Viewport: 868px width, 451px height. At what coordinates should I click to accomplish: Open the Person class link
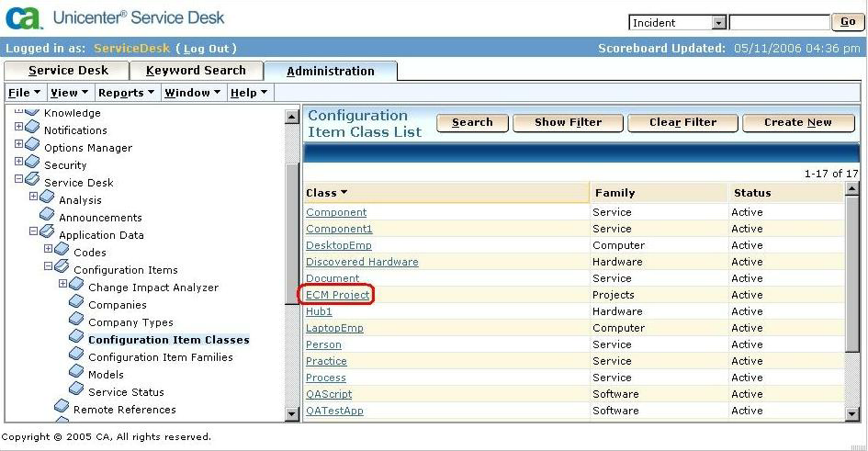[x=323, y=344]
